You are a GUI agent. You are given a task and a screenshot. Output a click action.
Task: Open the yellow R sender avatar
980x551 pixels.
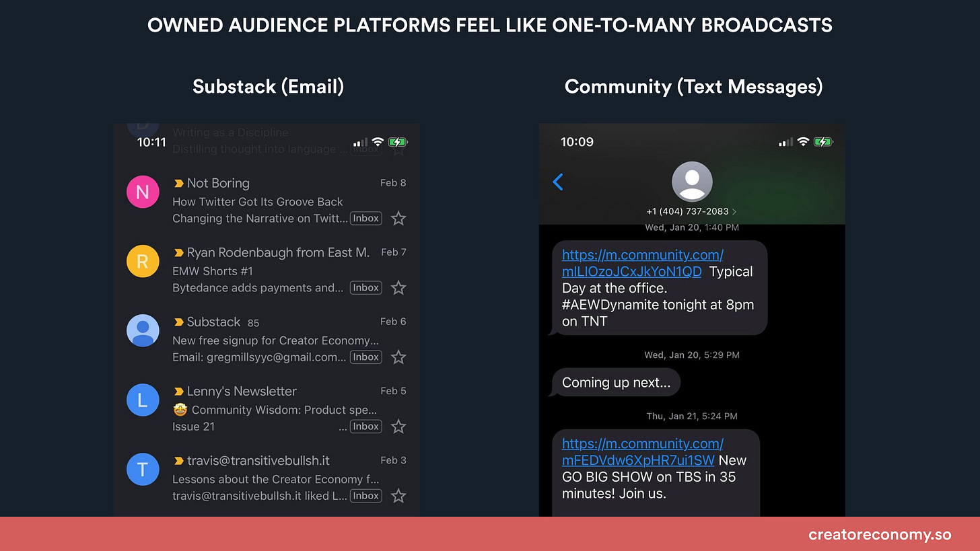(x=143, y=262)
